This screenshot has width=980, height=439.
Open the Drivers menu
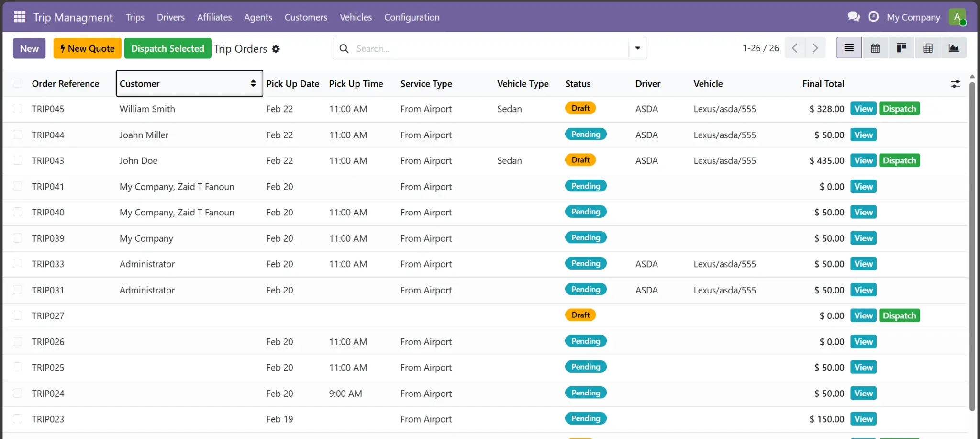(170, 17)
